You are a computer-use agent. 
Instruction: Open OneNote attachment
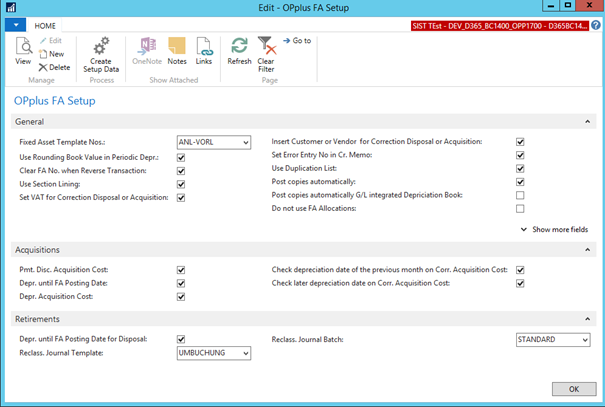point(147,51)
